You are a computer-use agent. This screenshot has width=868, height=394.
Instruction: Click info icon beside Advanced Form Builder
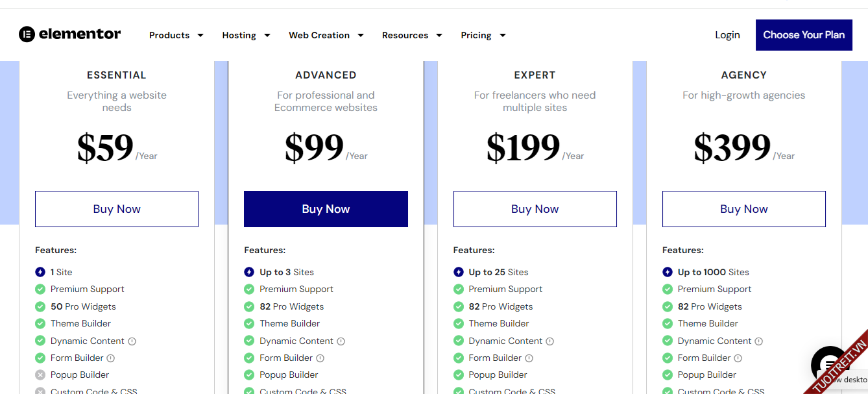click(x=320, y=358)
